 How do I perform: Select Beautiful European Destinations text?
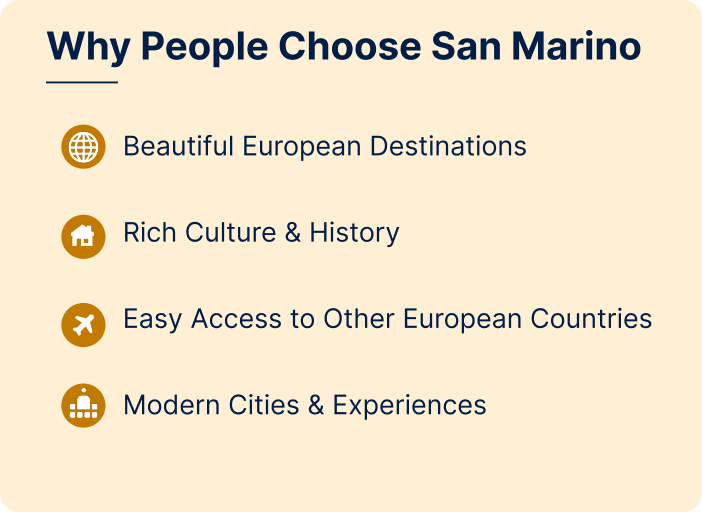tap(325, 147)
